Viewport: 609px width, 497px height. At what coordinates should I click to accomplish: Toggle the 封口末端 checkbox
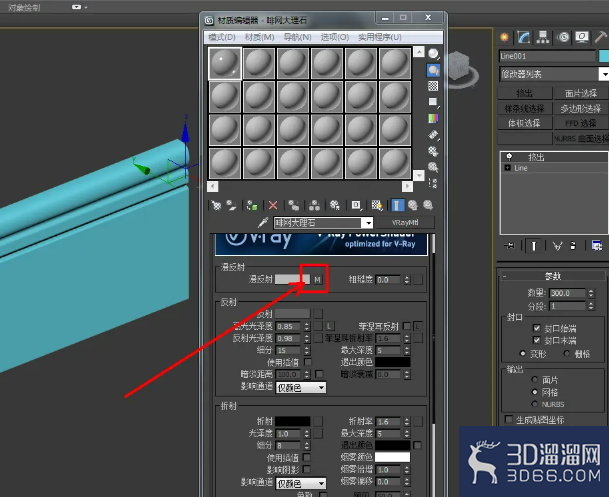point(537,341)
